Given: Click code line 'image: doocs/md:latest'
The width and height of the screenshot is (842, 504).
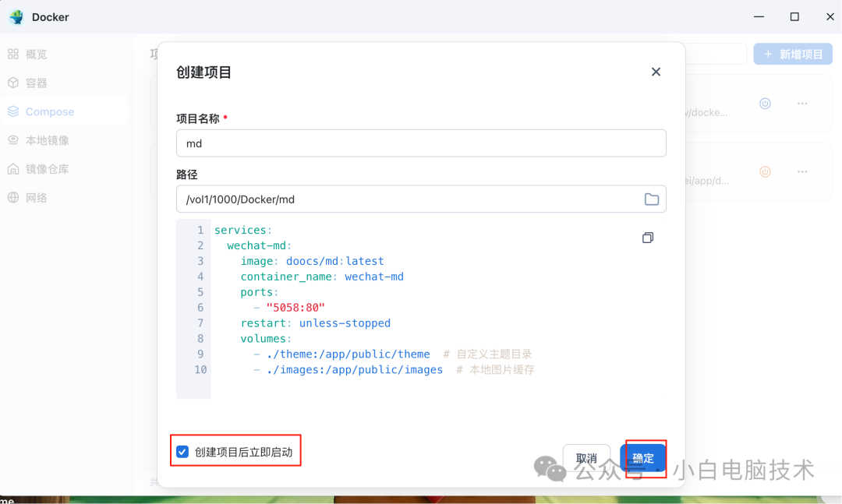Looking at the screenshot, I should [312, 261].
